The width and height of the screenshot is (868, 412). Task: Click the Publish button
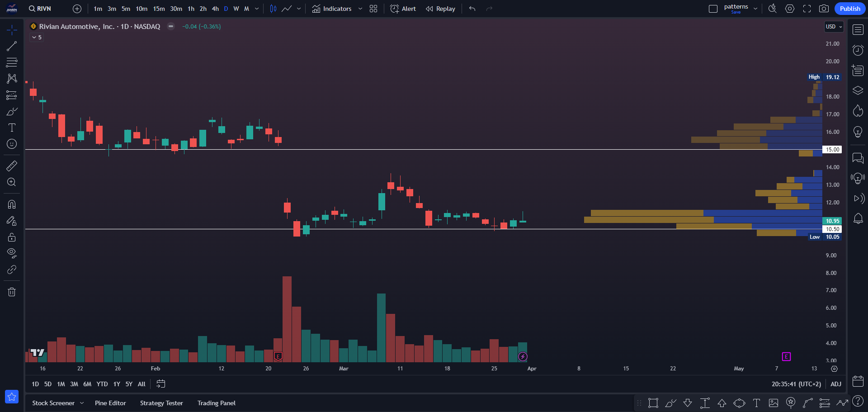(x=850, y=9)
